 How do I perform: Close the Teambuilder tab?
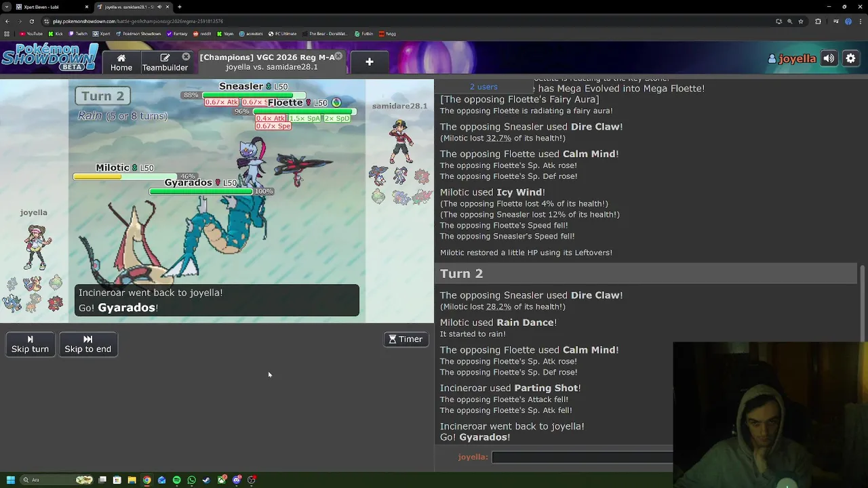click(x=186, y=56)
